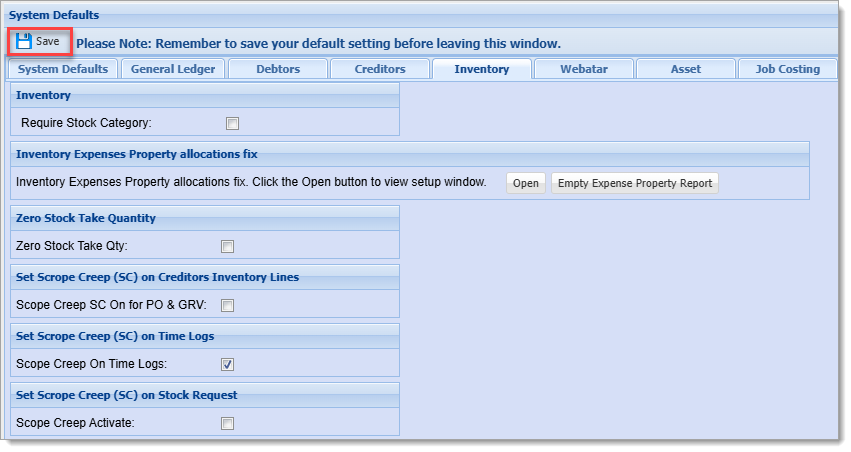Tick the Require Stock Category checkbox
The width and height of the screenshot is (851, 452).
tap(232, 123)
